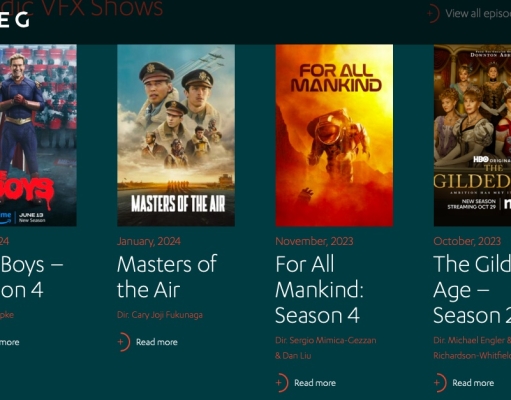This screenshot has width=511, height=400.
Task: Open For All Mankind poster image
Action: 334,135
